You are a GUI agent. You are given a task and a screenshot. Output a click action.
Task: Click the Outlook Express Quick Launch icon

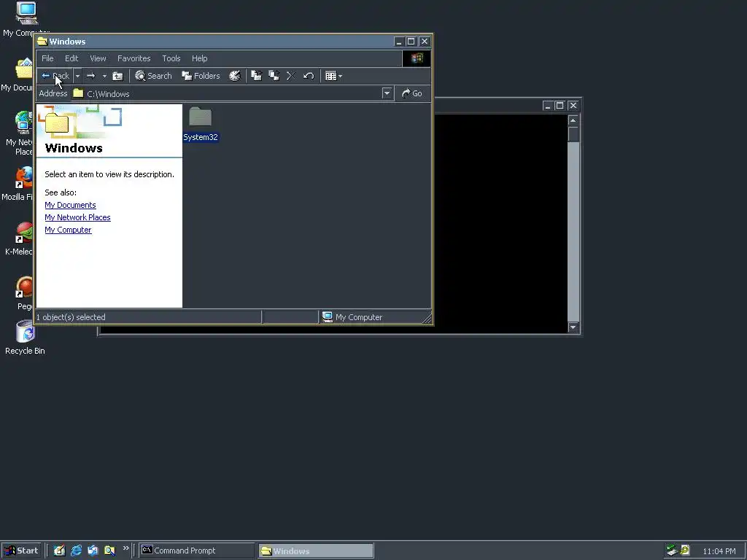(93, 551)
